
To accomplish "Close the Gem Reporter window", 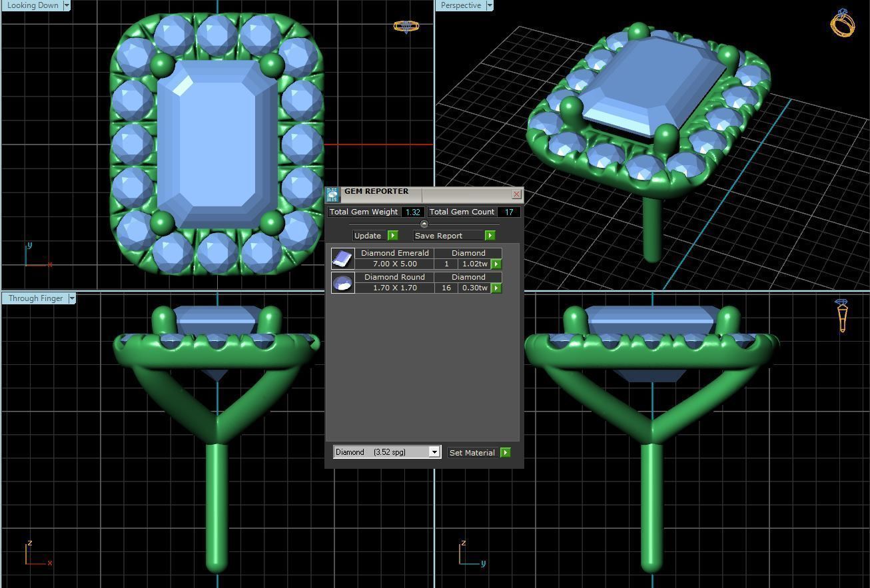I will [516, 194].
